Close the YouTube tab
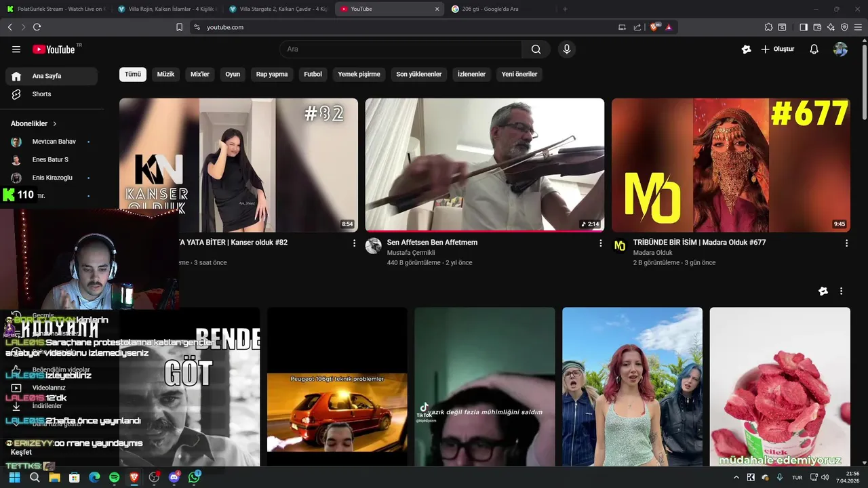Image resolution: width=868 pixels, height=488 pixels. click(x=437, y=9)
